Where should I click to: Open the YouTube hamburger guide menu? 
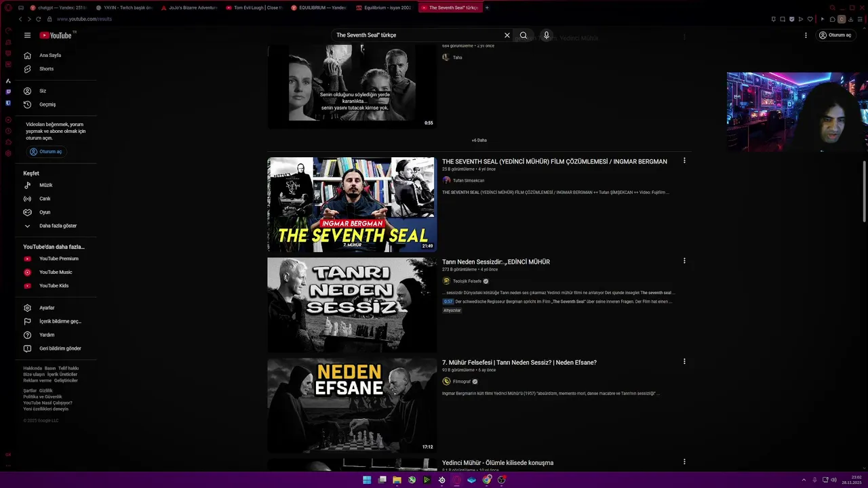27,35
